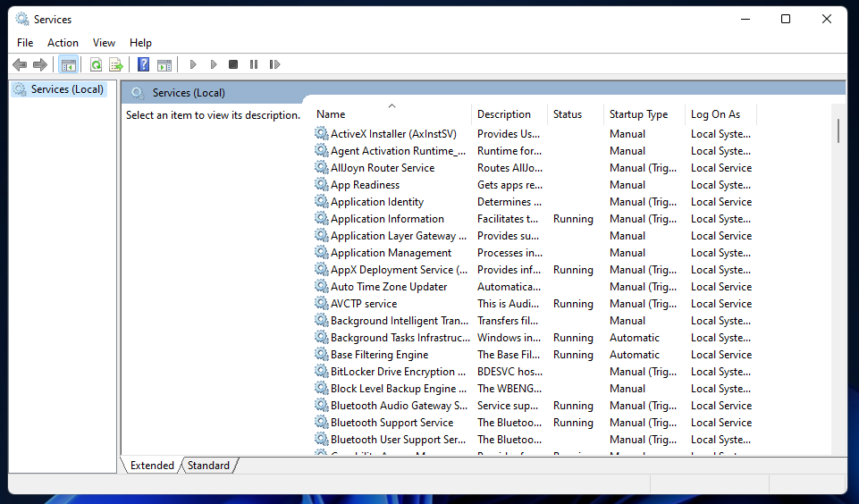
Task: Click 'This is Audi...' description cell
Action: (x=508, y=304)
